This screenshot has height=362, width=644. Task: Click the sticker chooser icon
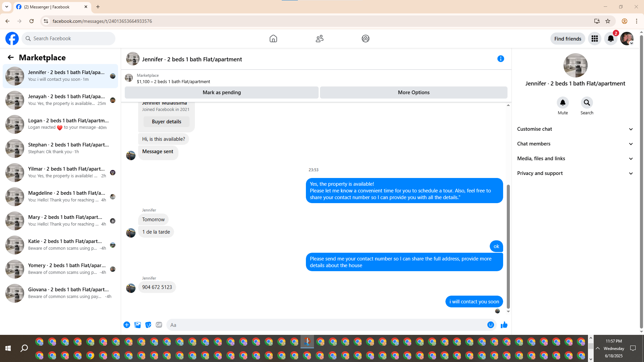pyautogui.click(x=148, y=325)
